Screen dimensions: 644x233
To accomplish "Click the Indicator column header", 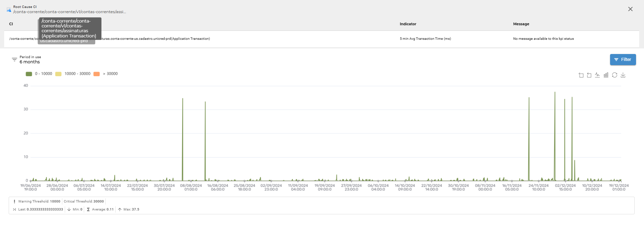I will [x=408, y=24].
